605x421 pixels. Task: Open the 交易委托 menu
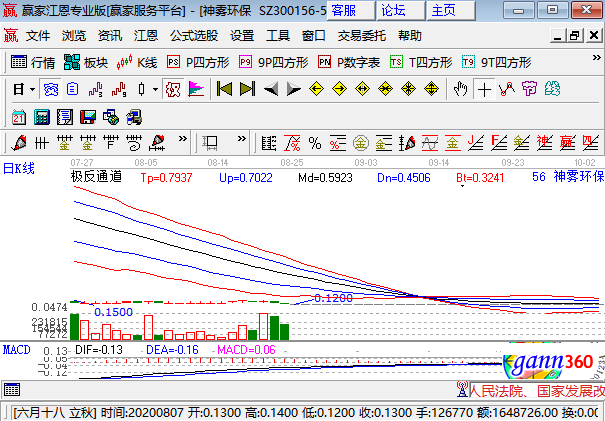coord(362,36)
